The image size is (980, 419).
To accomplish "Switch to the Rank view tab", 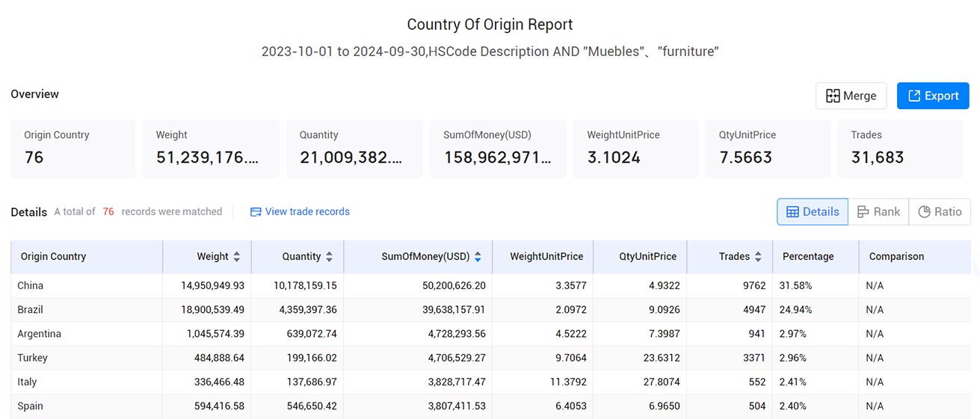I will [878, 211].
